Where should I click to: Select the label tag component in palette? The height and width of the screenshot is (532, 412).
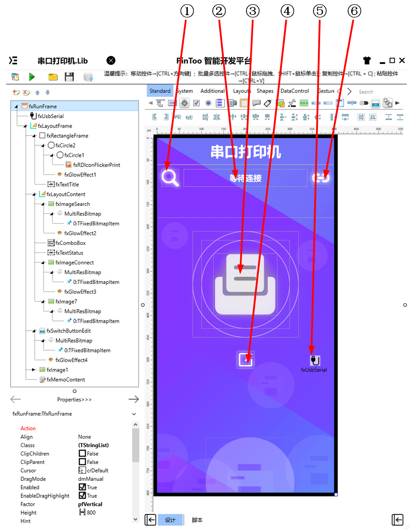coord(268,103)
